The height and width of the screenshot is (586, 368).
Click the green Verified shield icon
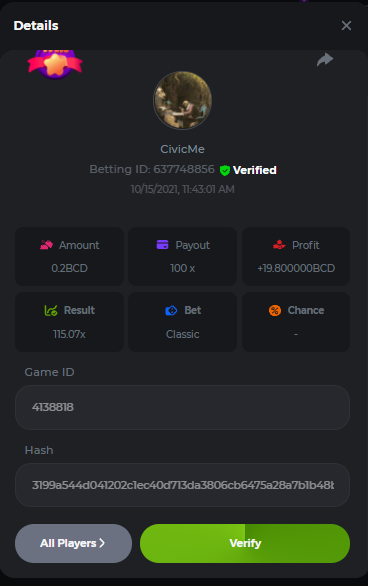tap(225, 170)
